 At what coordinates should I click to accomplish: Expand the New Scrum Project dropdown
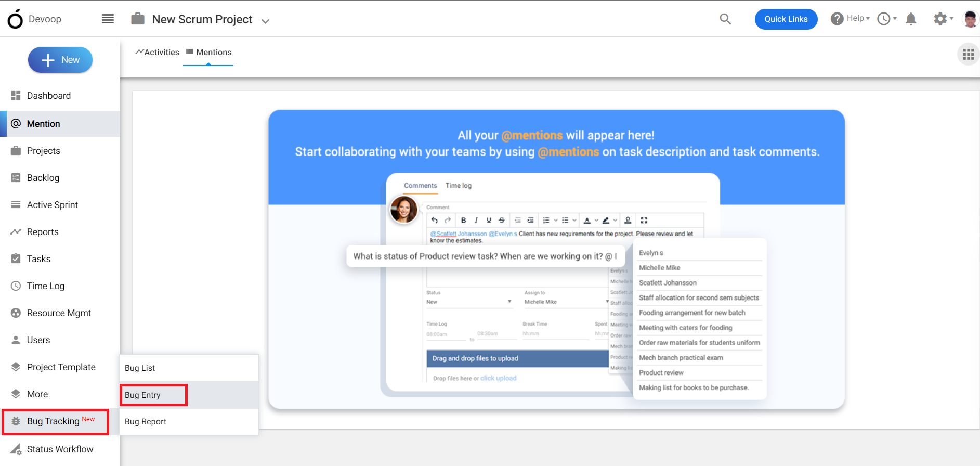point(265,21)
